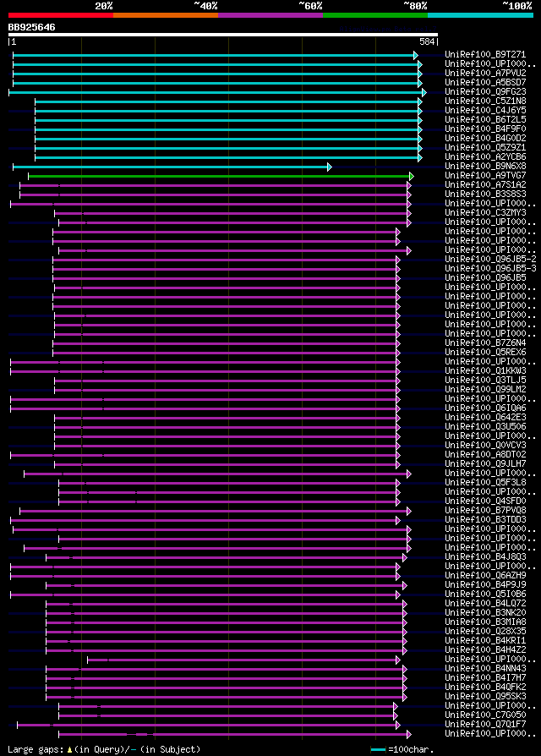The height and width of the screenshot is (756, 541).
Task: Select the UniRef100_Q3TLJ5 label
Action: [x=485, y=380]
